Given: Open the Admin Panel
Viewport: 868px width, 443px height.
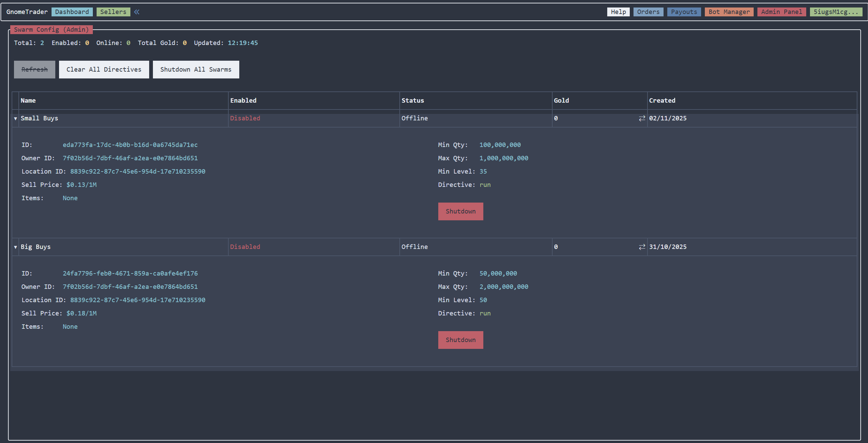Looking at the screenshot, I should pyautogui.click(x=782, y=12).
